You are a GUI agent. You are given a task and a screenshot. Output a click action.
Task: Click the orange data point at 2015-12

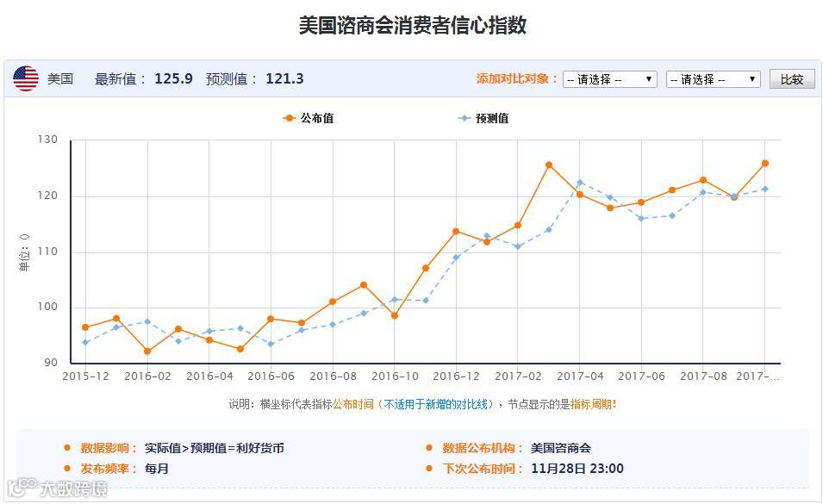tap(85, 327)
